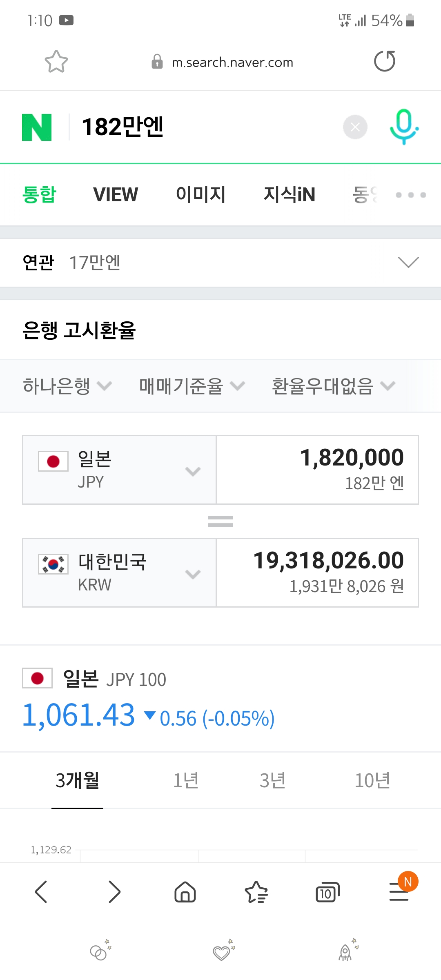441x980 pixels.
Task: Go back with the browser back arrow
Action: 41,891
